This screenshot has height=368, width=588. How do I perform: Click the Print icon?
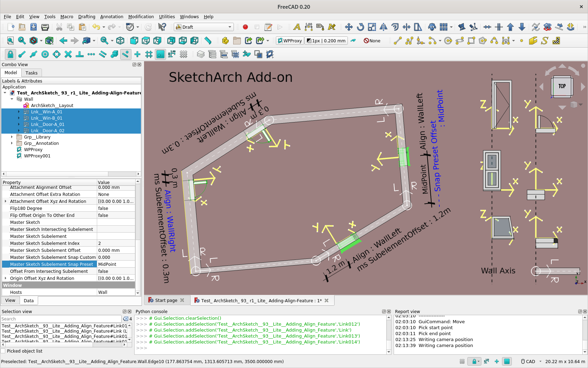pyautogui.click(x=45, y=27)
